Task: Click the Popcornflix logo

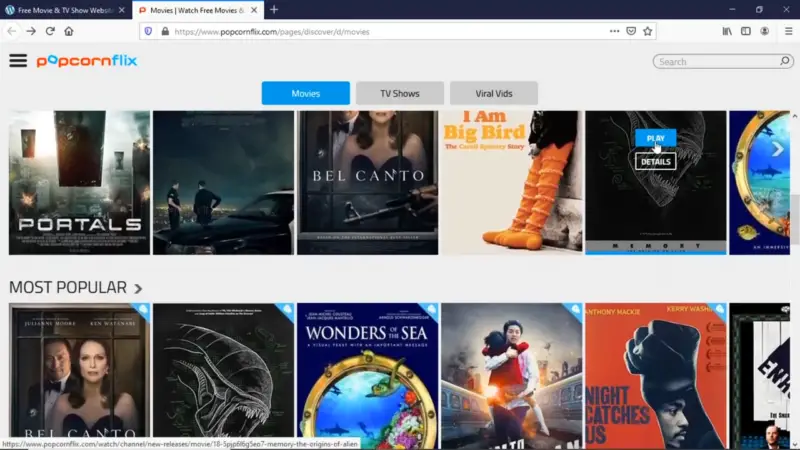Action: (87, 61)
